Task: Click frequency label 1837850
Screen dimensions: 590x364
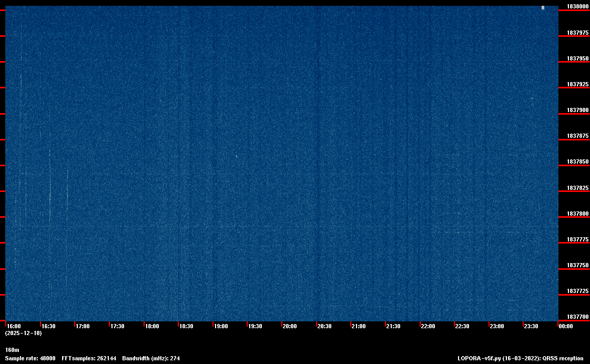Action: click(577, 162)
